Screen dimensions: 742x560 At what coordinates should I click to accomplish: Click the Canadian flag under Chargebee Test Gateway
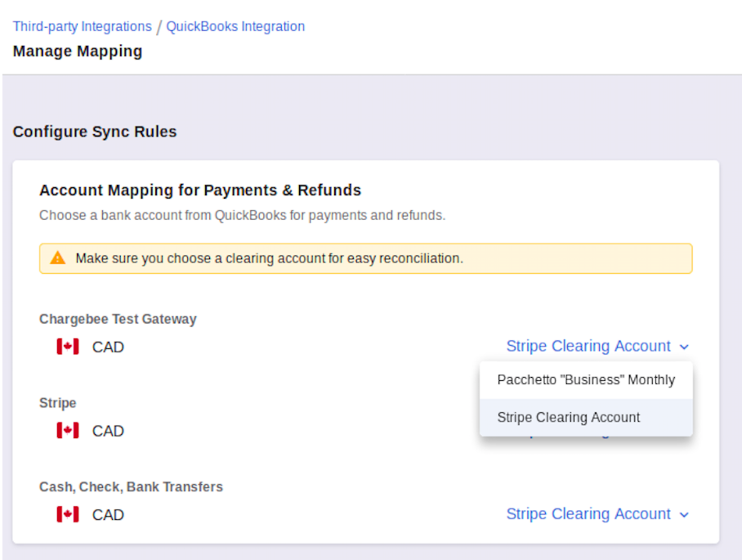click(x=68, y=347)
